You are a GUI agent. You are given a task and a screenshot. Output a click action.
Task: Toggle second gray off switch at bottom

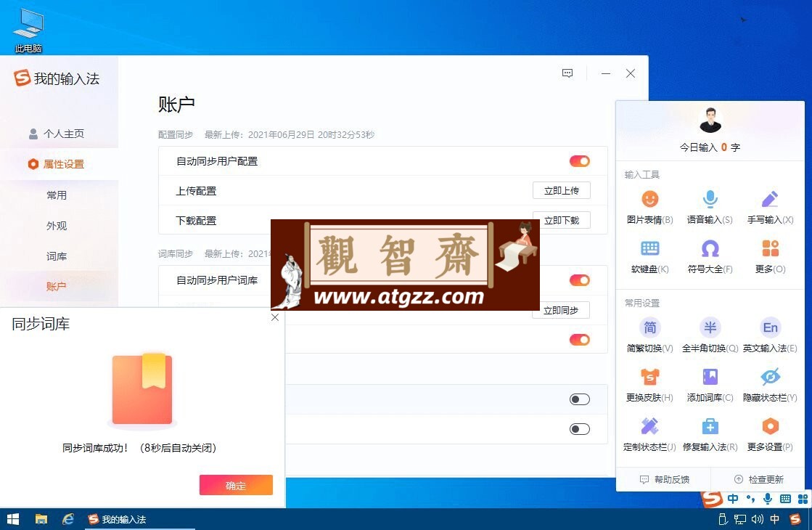tap(580, 429)
